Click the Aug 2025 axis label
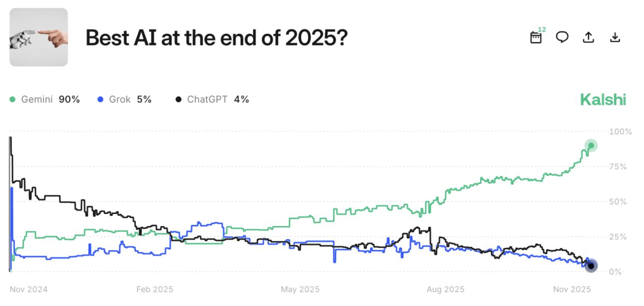This screenshot has height=306, width=644. [x=445, y=289]
